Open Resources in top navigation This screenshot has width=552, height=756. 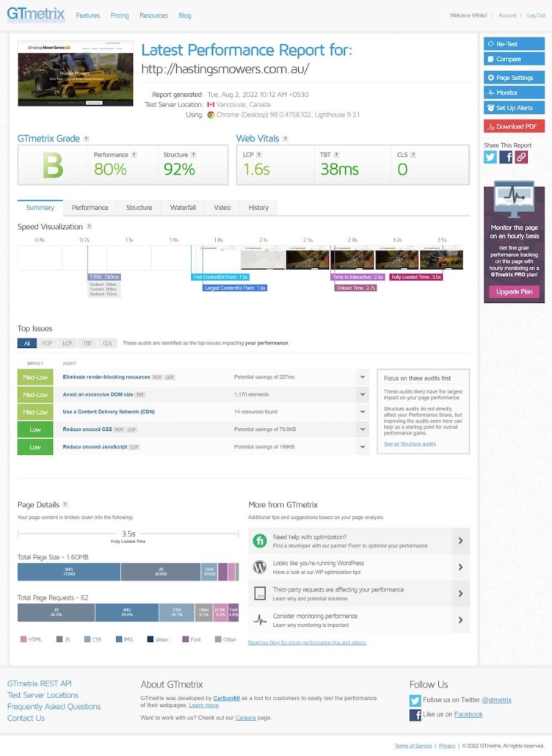coord(154,15)
